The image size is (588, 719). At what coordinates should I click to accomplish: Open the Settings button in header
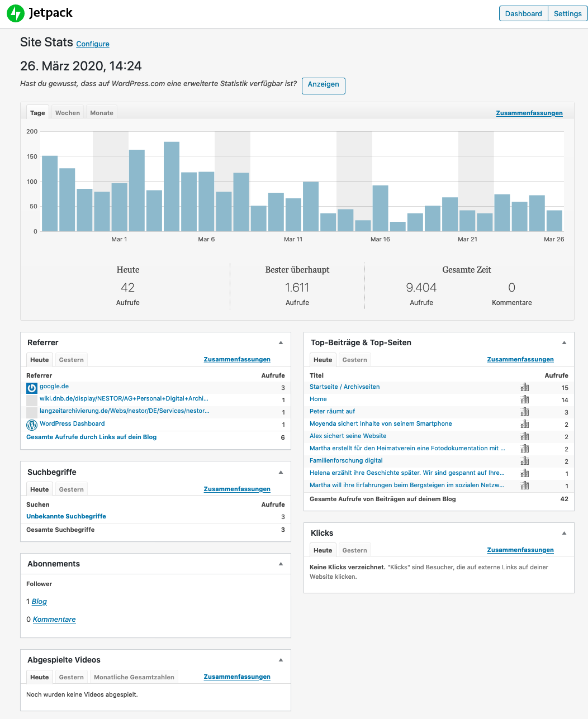coord(567,13)
